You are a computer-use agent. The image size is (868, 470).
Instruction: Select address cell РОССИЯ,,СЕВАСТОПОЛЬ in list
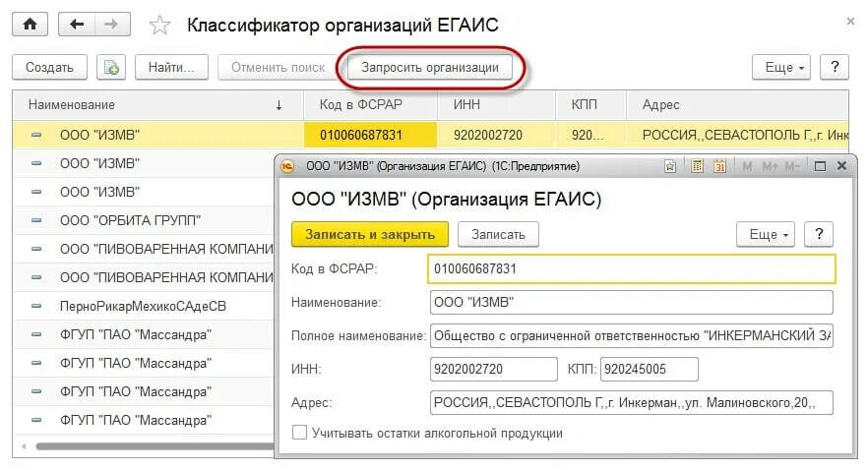pyautogui.click(x=737, y=135)
